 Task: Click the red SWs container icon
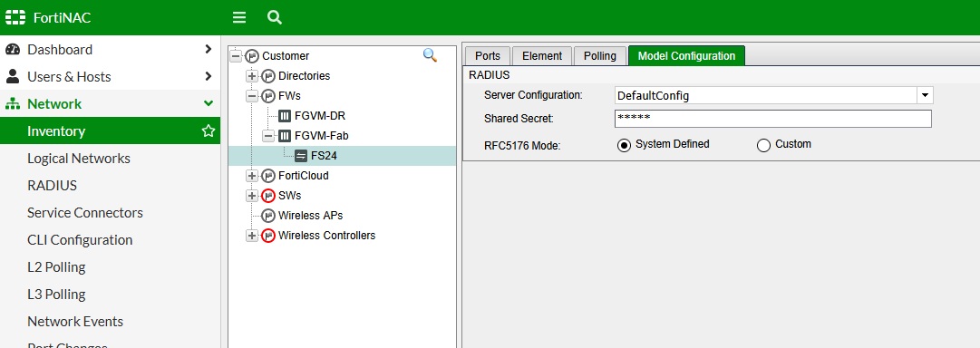point(268,196)
